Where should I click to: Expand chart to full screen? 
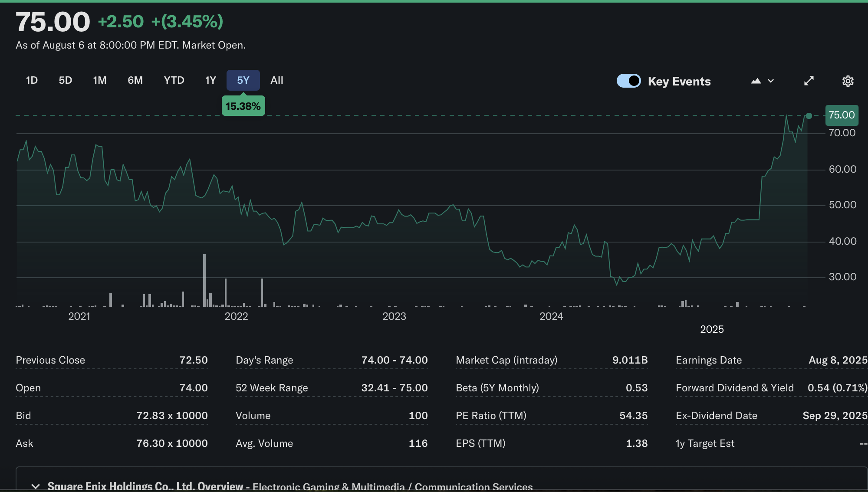tap(809, 81)
